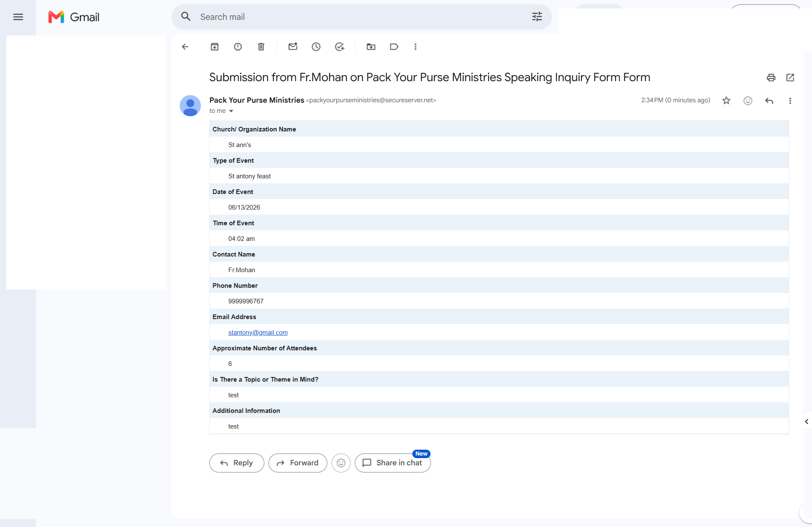Expand the 'to me' details arrow
The height and width of the screenshot is (527, 812).
231,111
